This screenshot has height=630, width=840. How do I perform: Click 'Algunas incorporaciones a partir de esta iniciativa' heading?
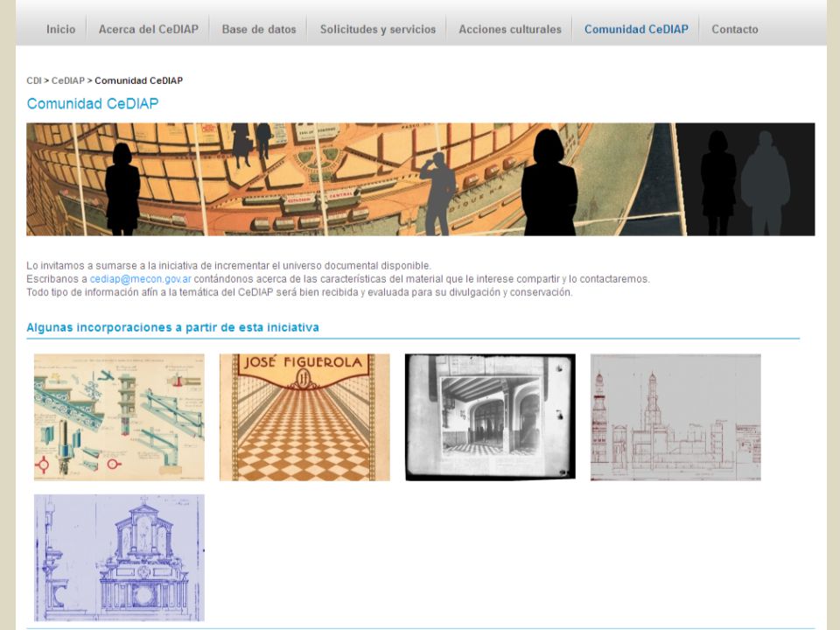pos(172,327)
